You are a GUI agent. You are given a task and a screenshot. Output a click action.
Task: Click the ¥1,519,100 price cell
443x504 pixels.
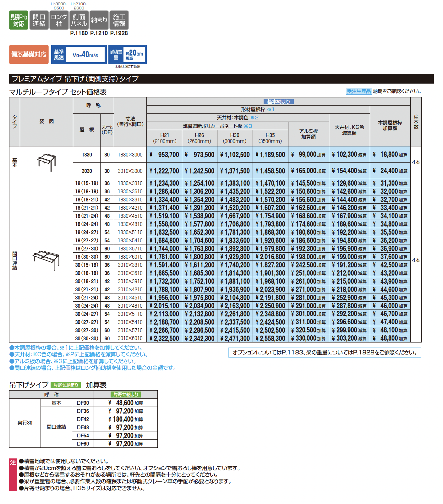pos(164,216)
